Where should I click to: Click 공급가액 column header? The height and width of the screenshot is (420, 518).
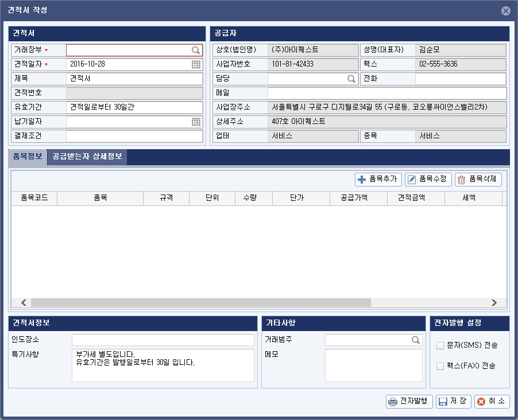(358, 198)
